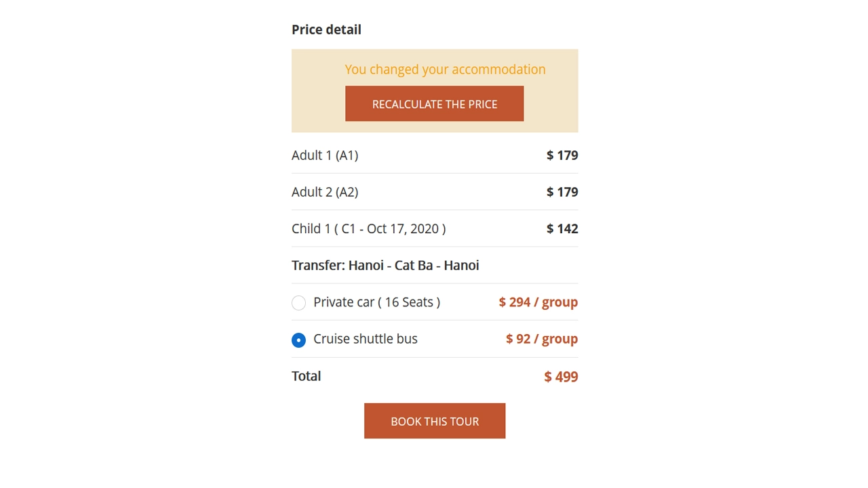
Task: Click the $ 142 child price
Action: coord(562,228)
